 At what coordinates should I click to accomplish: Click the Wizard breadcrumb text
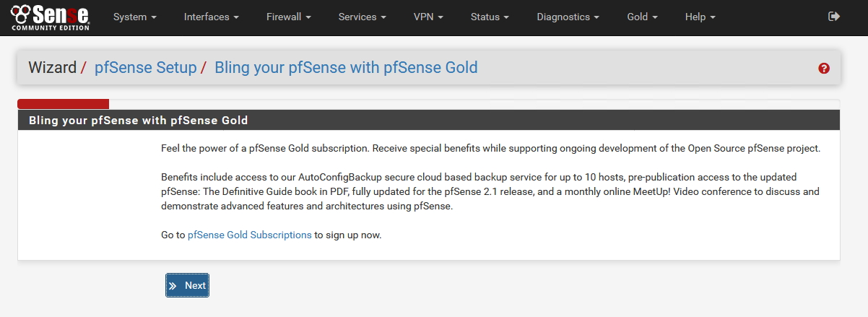coord(52,68)
